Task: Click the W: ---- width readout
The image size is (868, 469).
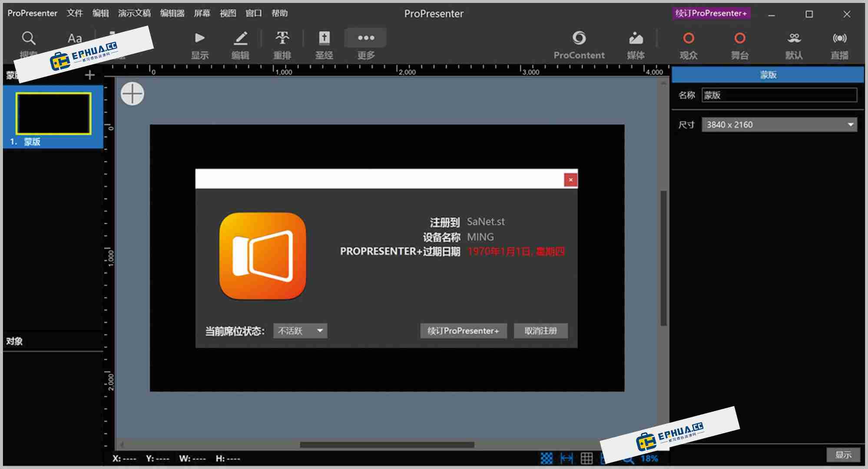Action: click(x=192, y=458)
